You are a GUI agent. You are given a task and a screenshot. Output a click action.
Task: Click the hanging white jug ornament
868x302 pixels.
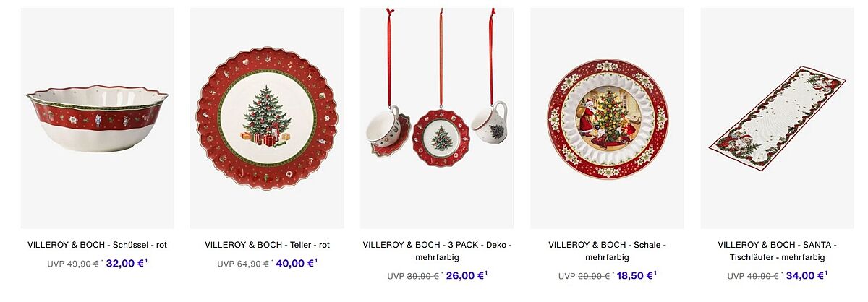click(490, 121)
